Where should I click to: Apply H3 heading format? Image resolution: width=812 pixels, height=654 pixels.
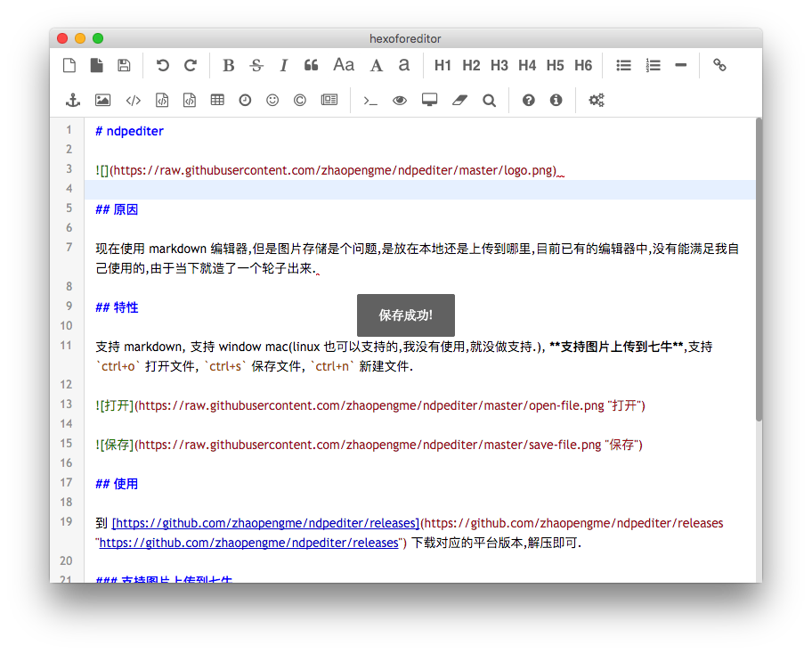pos(499,65)
